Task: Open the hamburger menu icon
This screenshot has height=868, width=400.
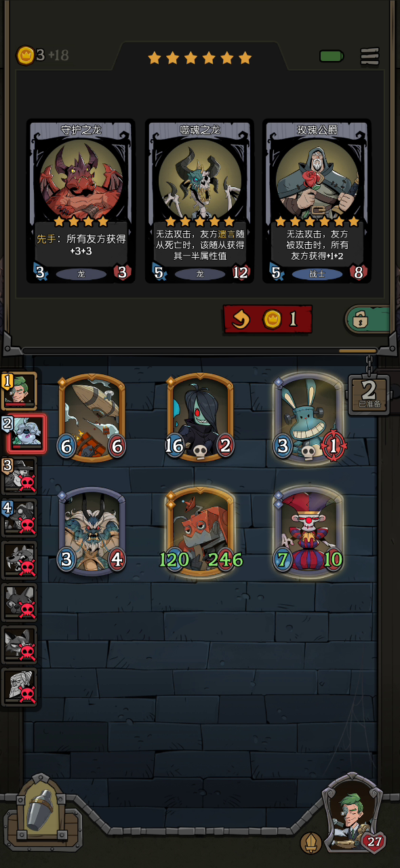Action: tap(370, 57)
